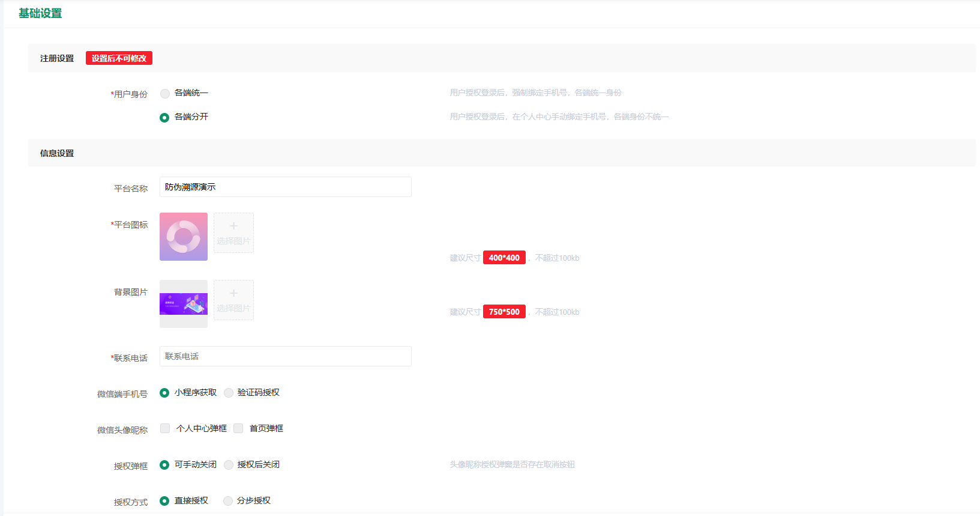The image size is (980, 516).
Task: Select the 验证码授权 radio option
Action: point(229,393)
